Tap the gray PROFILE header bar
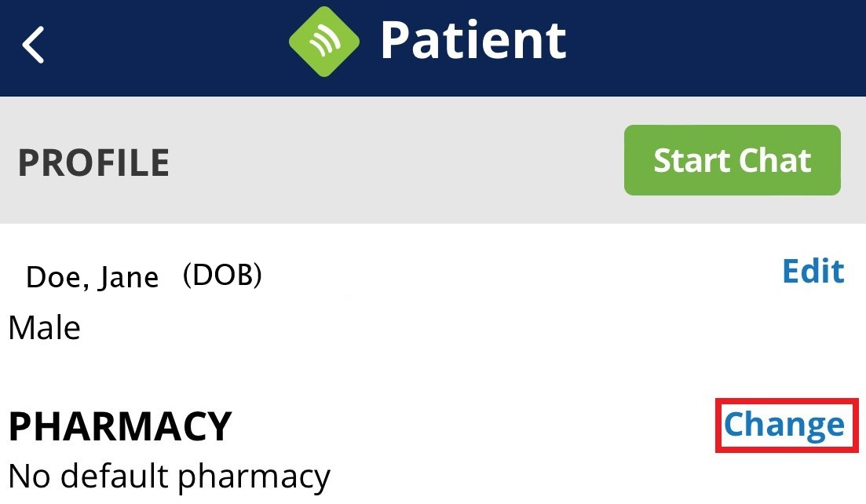 coord(393,161)
